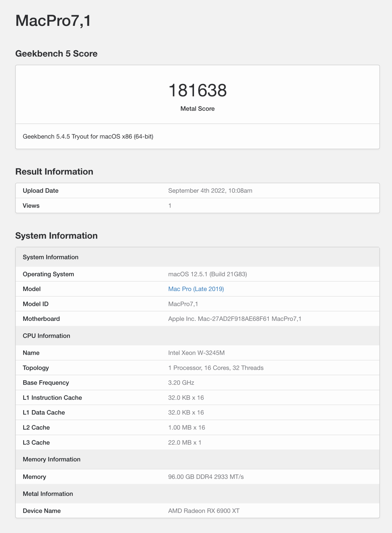392x533 pixels.
Task: Click the Motherboard label
Action: [x=41, y=319]
